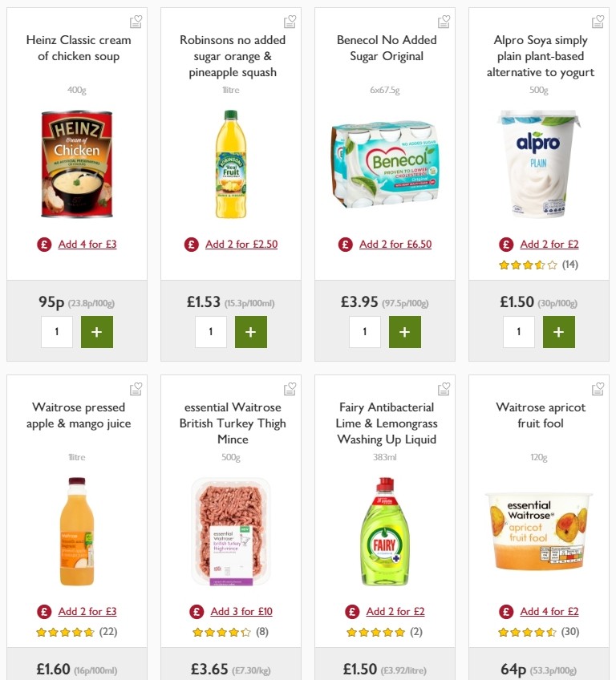The width and height of the screenshot is (616, 680).
Task: Click the £ offer icon on Benecol
Action: [x=344, y=244]
